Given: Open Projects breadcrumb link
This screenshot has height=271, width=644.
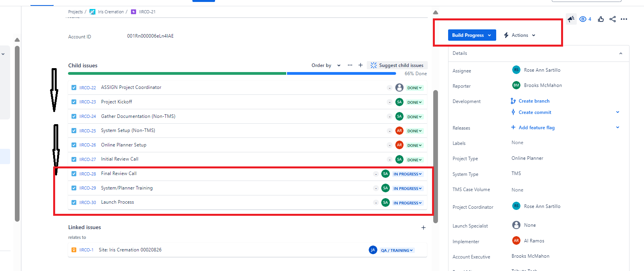Looking at the screenshot, I should click(75, 12).
